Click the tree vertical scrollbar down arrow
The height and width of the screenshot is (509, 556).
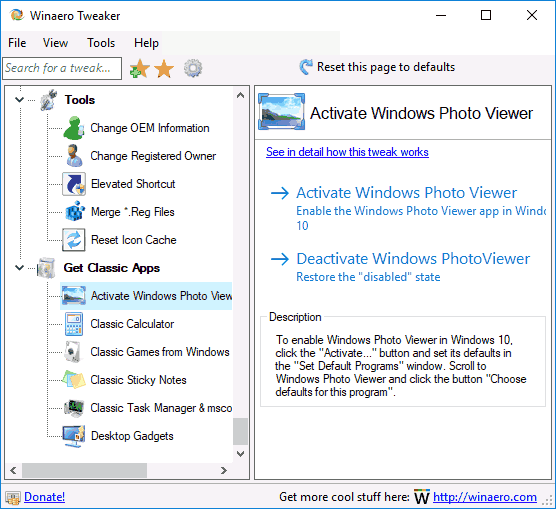tap(240, 454)
